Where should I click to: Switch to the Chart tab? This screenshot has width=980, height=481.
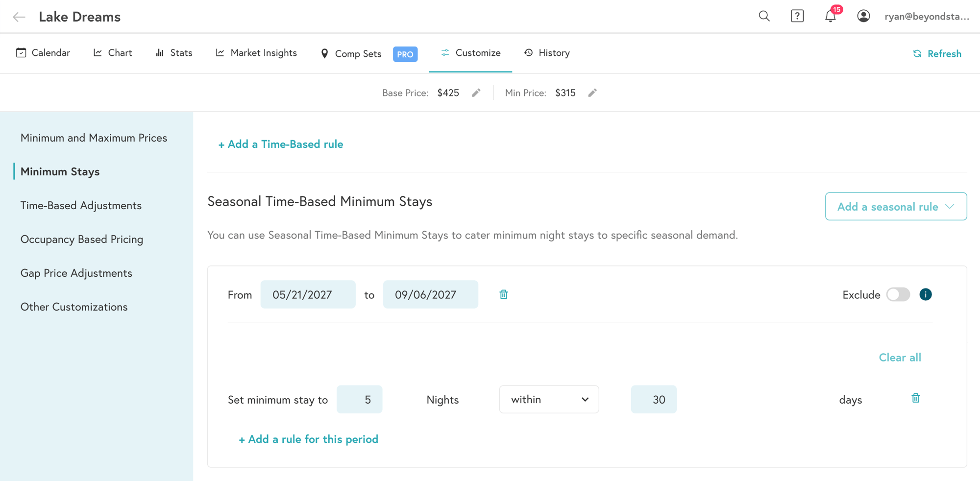[113, 53]
